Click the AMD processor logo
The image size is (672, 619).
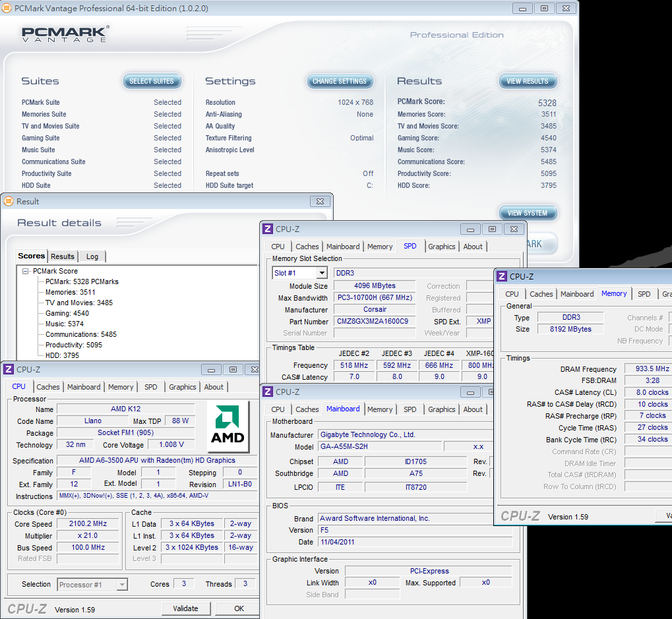coord(228,426)
